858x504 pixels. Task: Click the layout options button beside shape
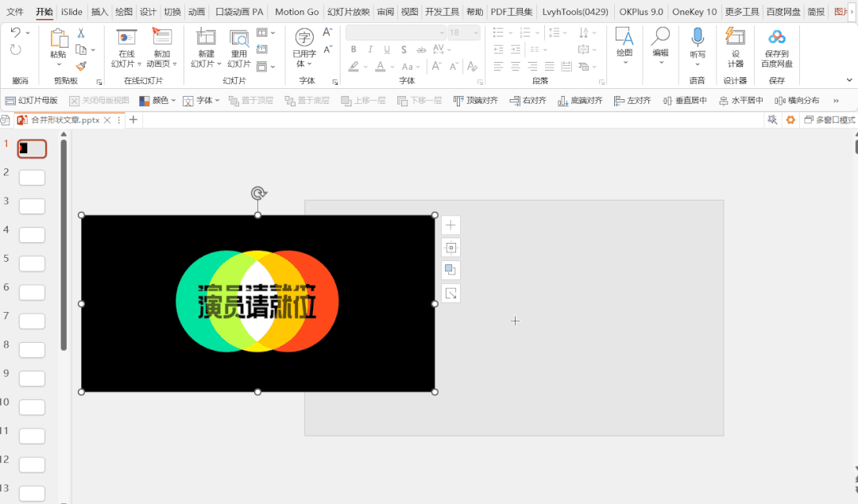(x=450, y=248)
